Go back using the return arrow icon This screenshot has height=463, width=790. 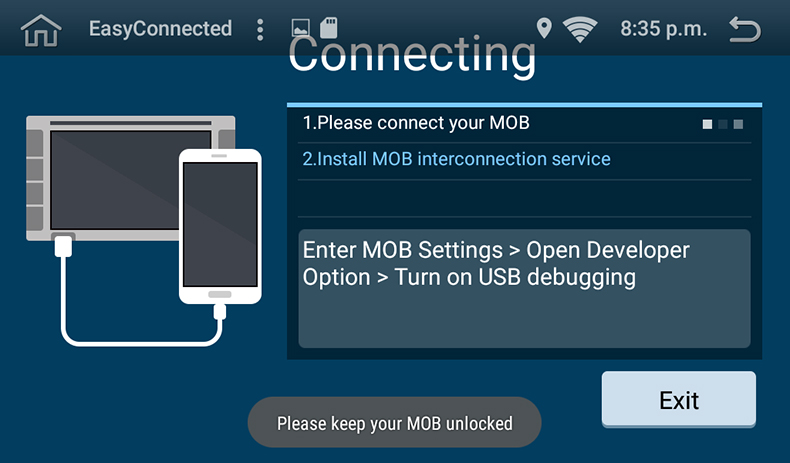tap(745, 30)
